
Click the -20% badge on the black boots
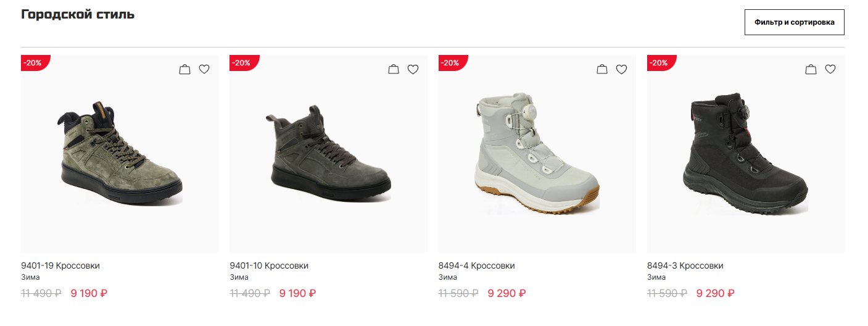click(659, 63)
